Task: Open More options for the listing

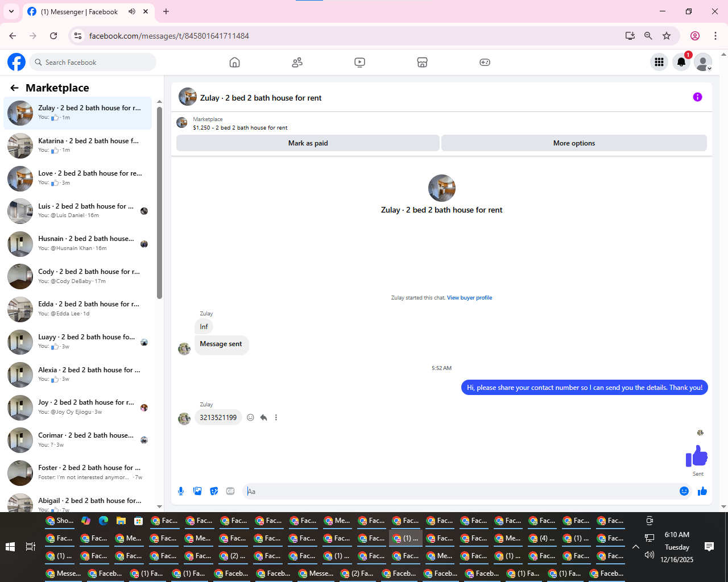Action: tap(574, 143)
